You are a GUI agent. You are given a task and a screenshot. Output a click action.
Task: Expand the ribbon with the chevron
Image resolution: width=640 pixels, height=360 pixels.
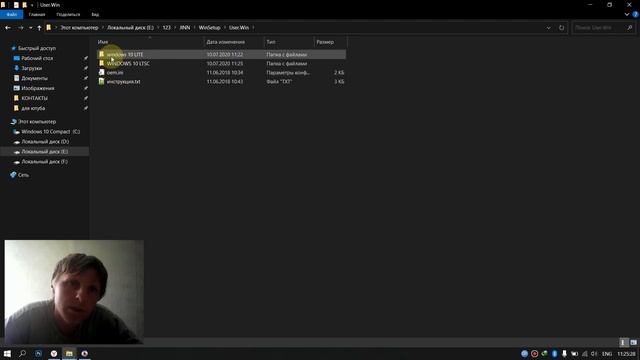click(x=627, y=14)
